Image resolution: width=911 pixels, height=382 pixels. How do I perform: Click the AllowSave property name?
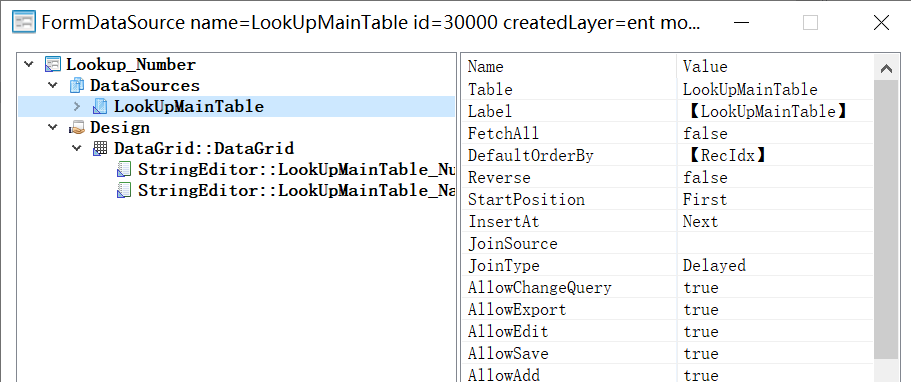click(508, 355)
